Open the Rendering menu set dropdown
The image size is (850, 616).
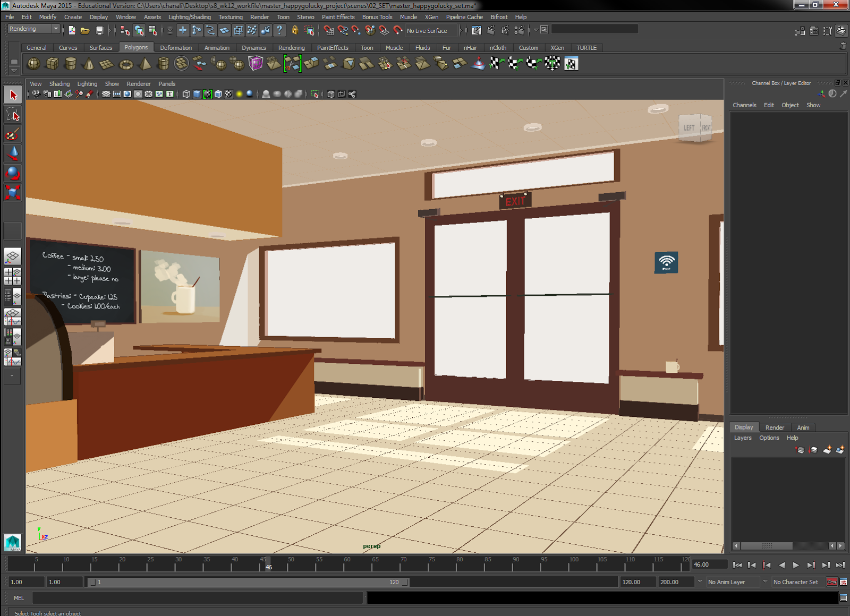click(33, 29)
